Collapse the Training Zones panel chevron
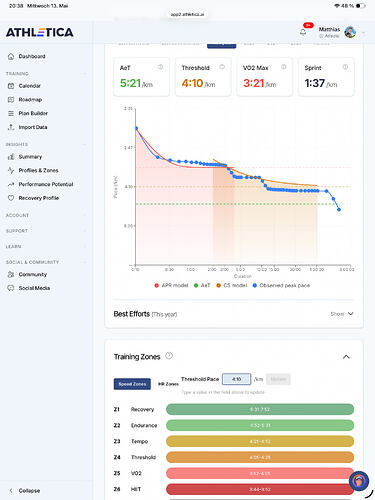The width and height of the screenshot is (375, 500). coord(346,357)
